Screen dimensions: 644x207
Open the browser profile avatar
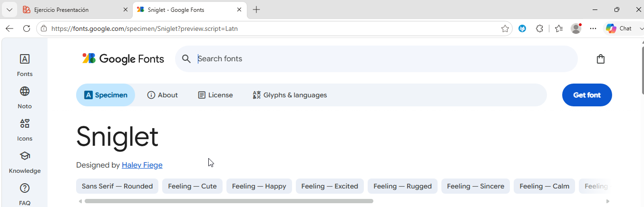pos(576,28)
